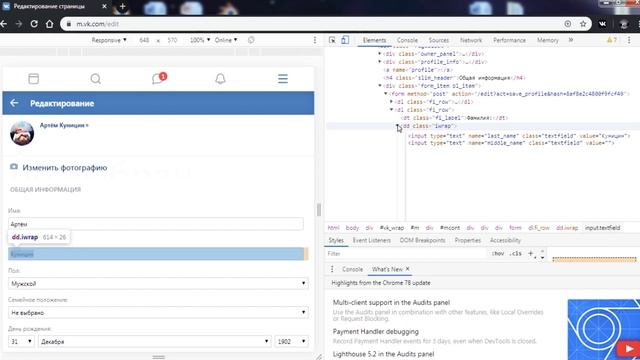Select the input last_name element line

[519, 136]
